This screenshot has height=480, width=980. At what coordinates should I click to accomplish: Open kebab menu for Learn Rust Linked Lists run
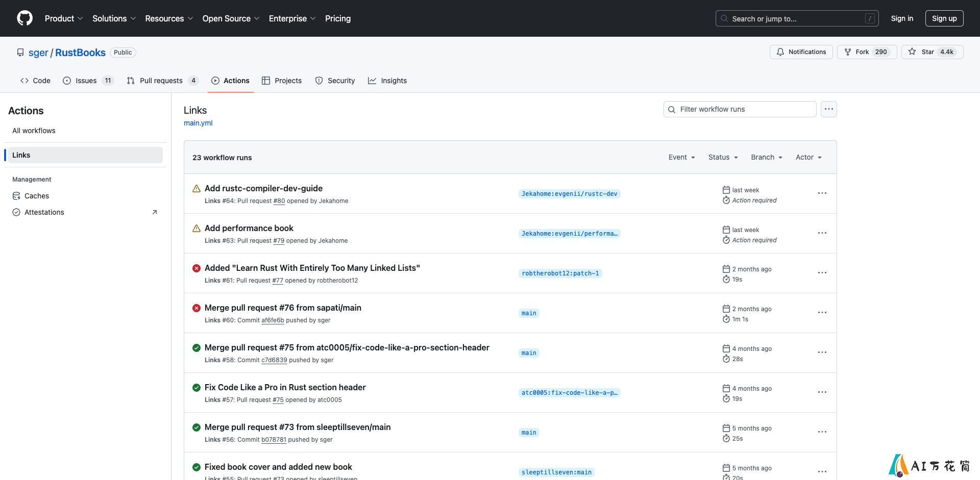coord(822,273)
